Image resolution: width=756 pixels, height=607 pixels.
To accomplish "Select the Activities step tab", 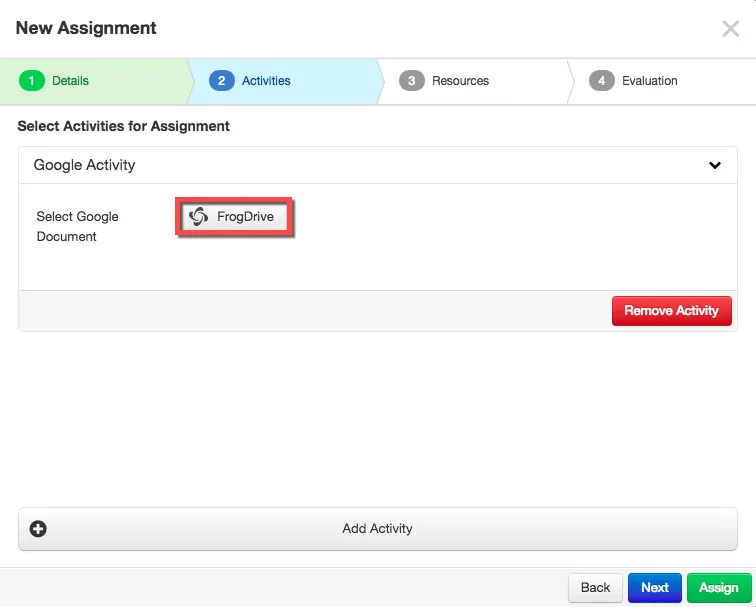I will tap(284, 81).
